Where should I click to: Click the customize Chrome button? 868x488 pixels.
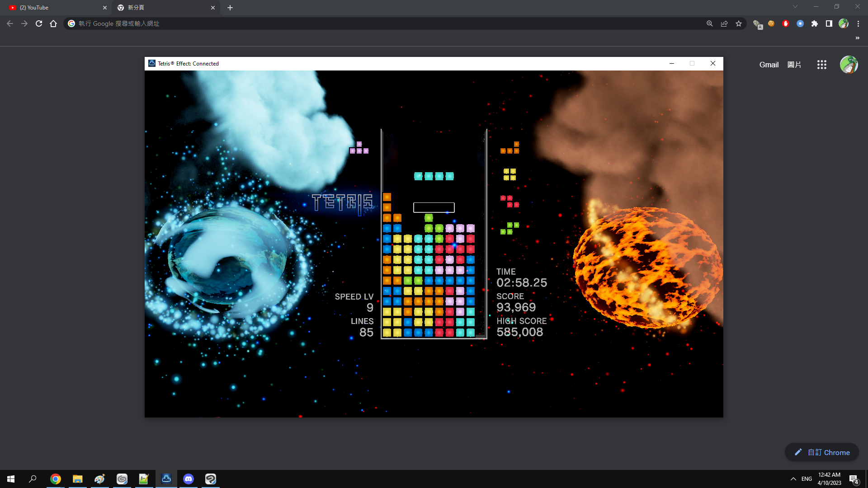822,452
